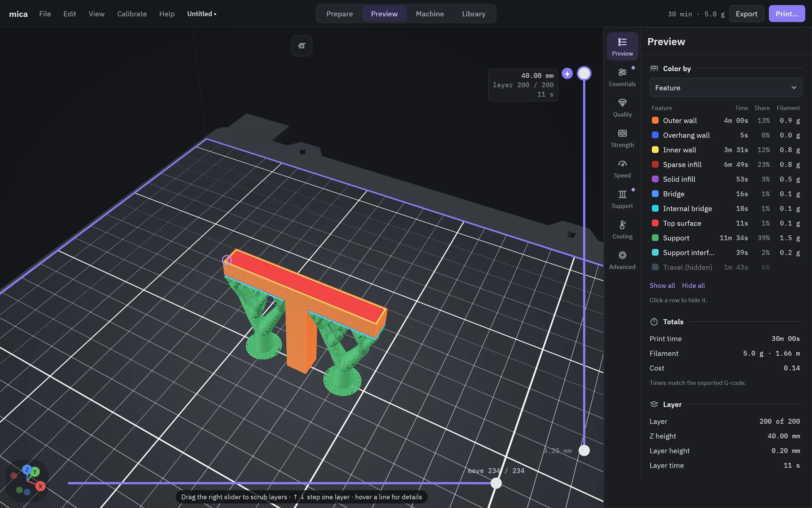Image resolution: width=812 pixels, height=508 pixels.
Task: Switch to the Machine tab
Action: 430,14
